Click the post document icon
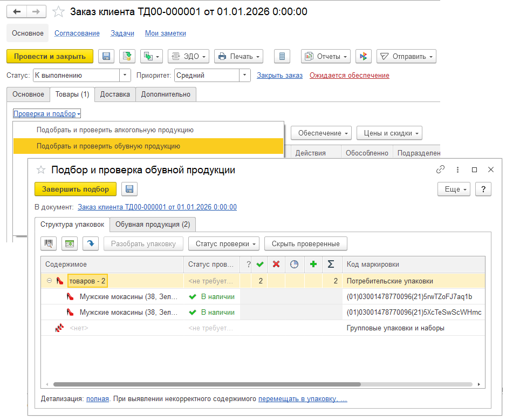Image resolution: width=506 pixels, height=420 pixels. click(127, 57)
